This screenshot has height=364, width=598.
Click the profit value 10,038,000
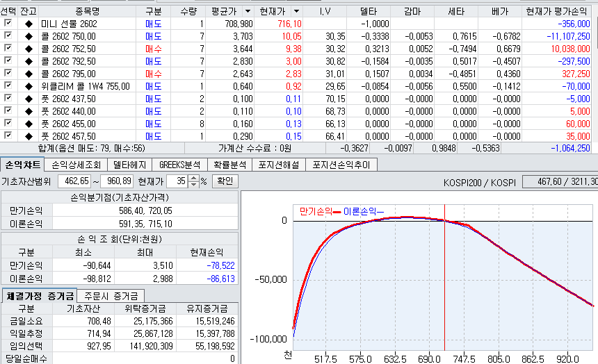(570, 49)
